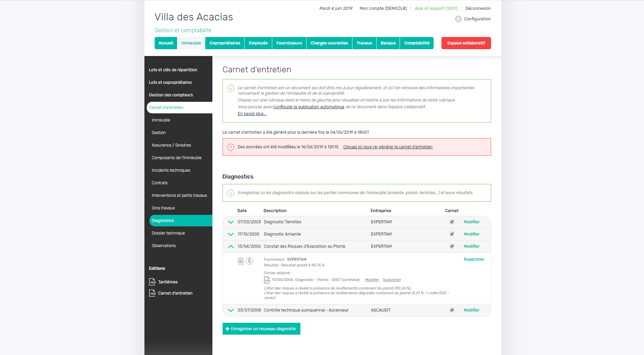Open the Copropriétaires tab
Image resolution: width=644 pixels, height=355 pixels.
[x=225, y=43]
